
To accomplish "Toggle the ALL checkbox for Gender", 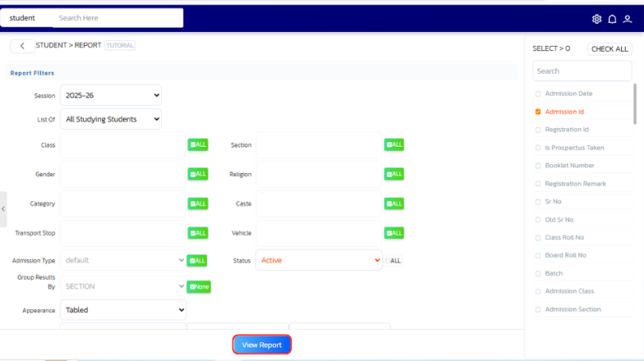I will click(x=197, y=174).
